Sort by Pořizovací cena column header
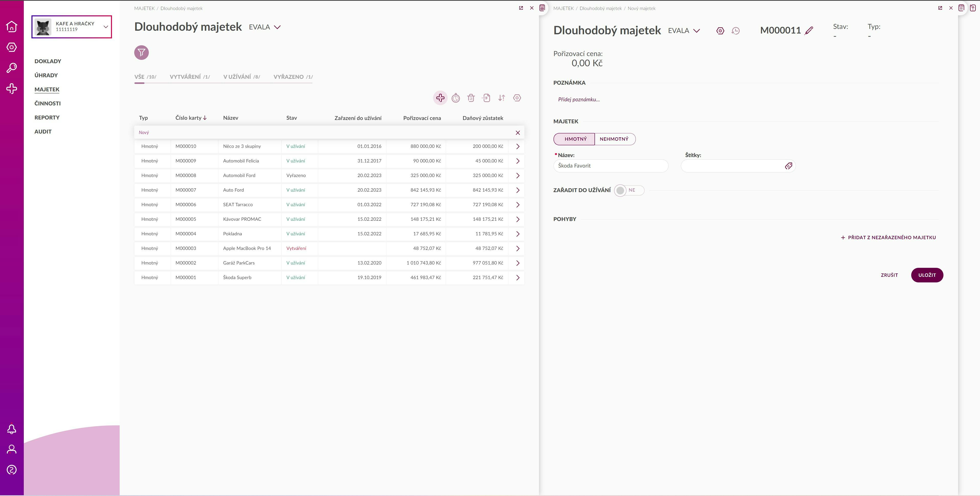The image size is (980, 496). (422, 118)
